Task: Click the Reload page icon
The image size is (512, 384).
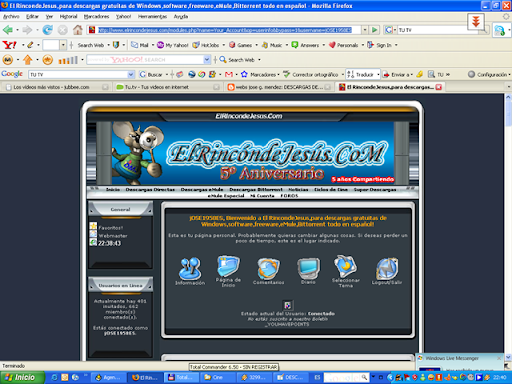Action: point(47,30)
